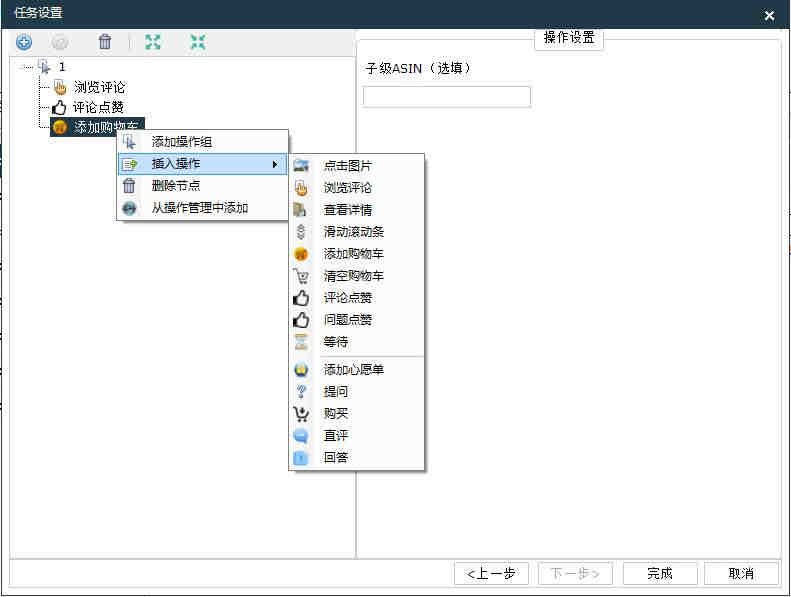Insert the 购买 operation
791x597 pixels.
356,414
